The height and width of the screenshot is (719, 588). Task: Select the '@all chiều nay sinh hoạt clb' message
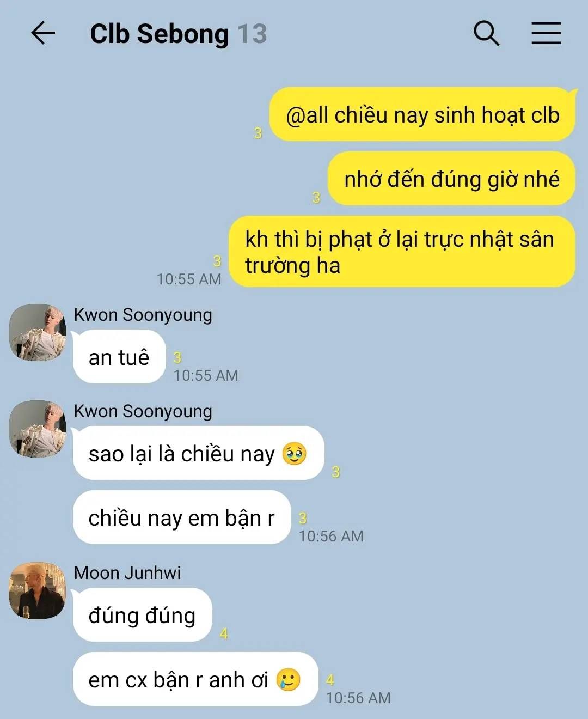(x=422, y=115)
